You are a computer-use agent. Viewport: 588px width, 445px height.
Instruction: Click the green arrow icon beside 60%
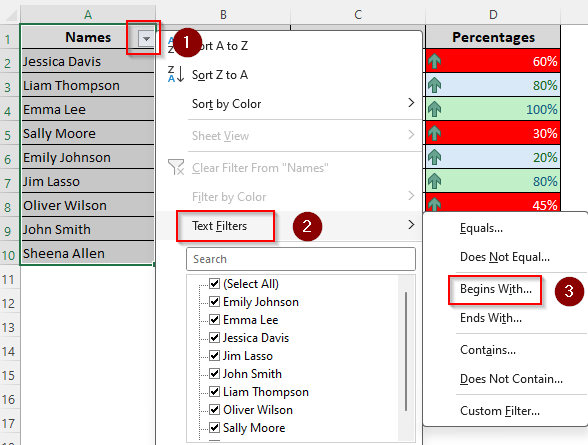435,61
